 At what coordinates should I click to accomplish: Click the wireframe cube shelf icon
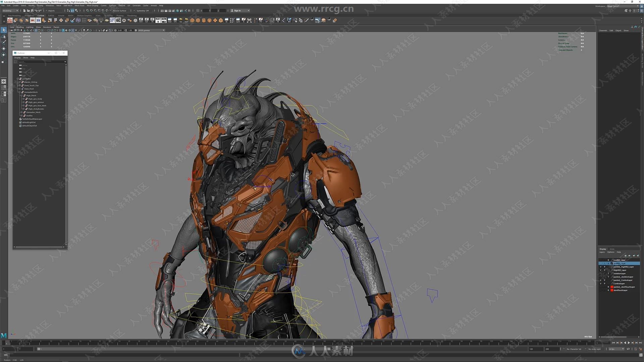[78, 20]
